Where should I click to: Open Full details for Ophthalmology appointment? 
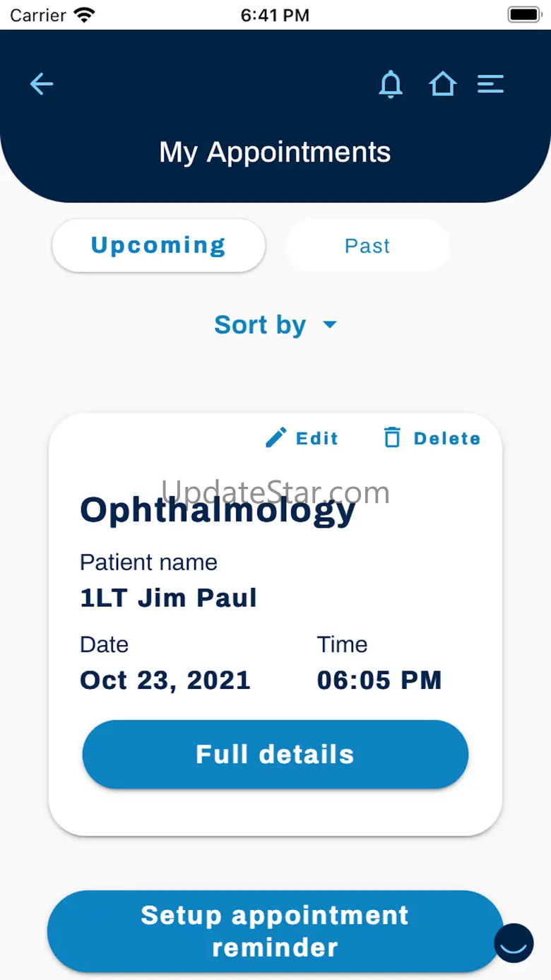pos(275,754)
